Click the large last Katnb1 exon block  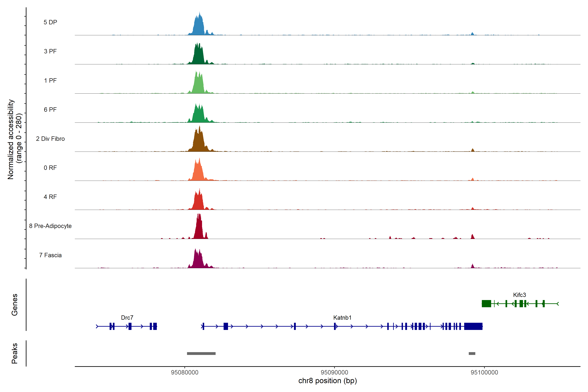tap(473, 327)
